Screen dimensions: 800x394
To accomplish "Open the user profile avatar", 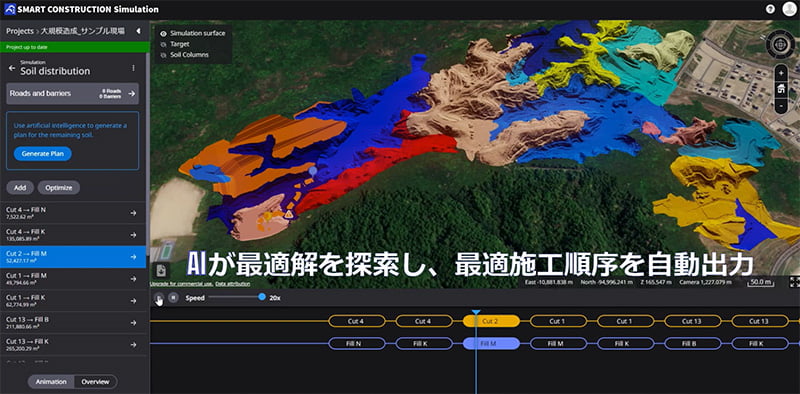I will point(789,9).
